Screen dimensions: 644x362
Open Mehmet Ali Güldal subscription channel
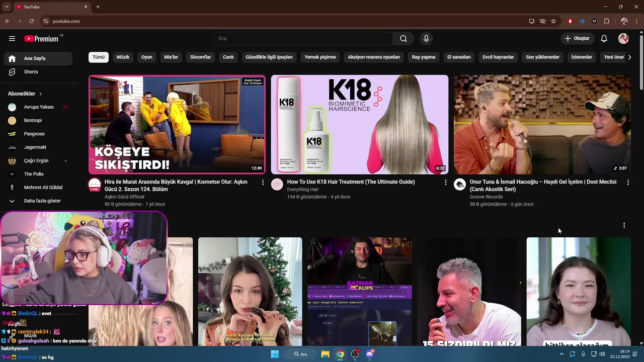pyautogui.click(x=38, y=188)
